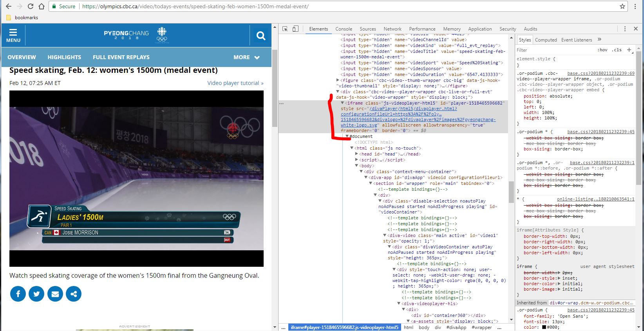Screen dimensions: 644x331
Task: Expand the script node under html
Action: 356,160
